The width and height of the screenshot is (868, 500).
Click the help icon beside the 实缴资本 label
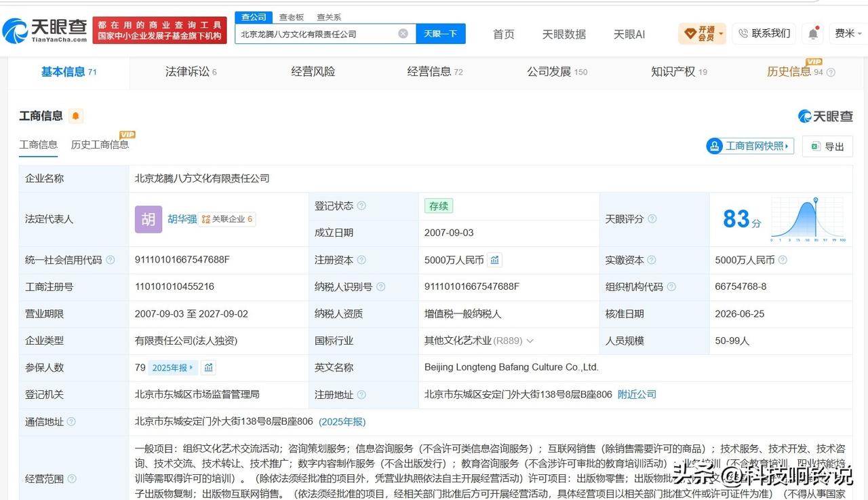point(652,260)
